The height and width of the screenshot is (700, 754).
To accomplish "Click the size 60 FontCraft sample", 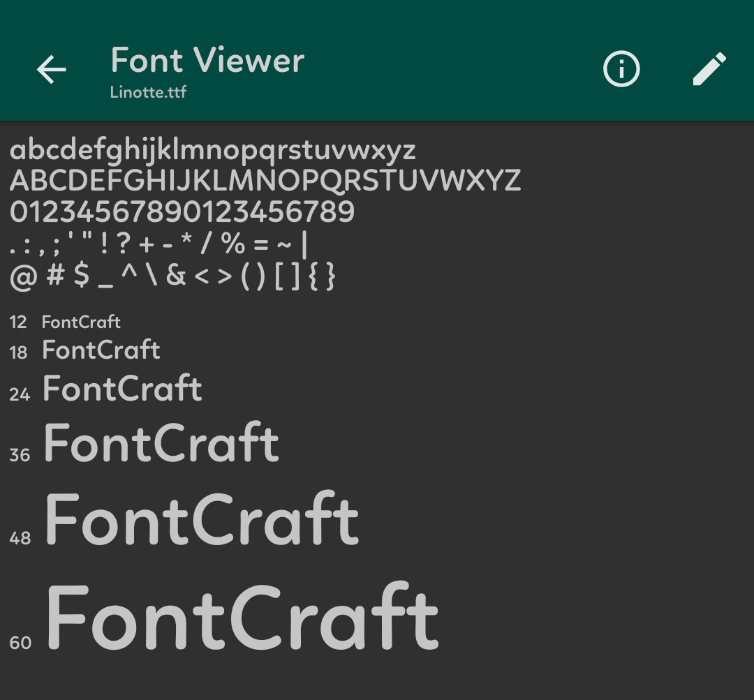I will tap(242, 616).
